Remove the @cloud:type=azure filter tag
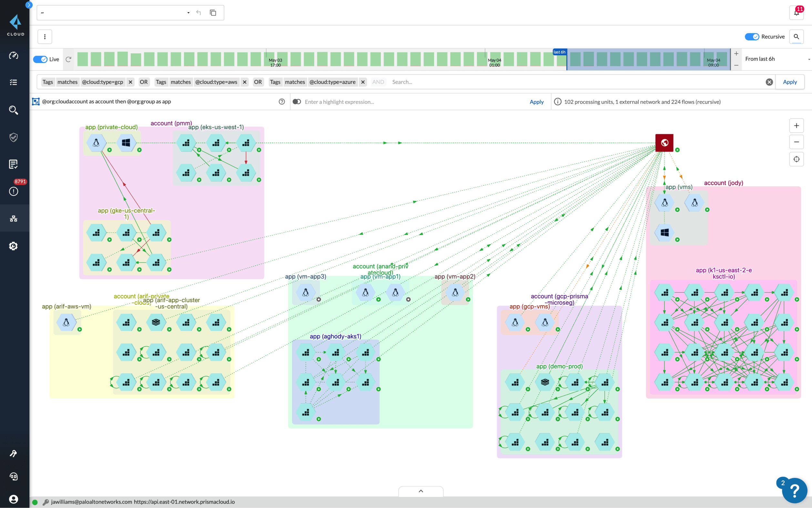 click(363, 82)
